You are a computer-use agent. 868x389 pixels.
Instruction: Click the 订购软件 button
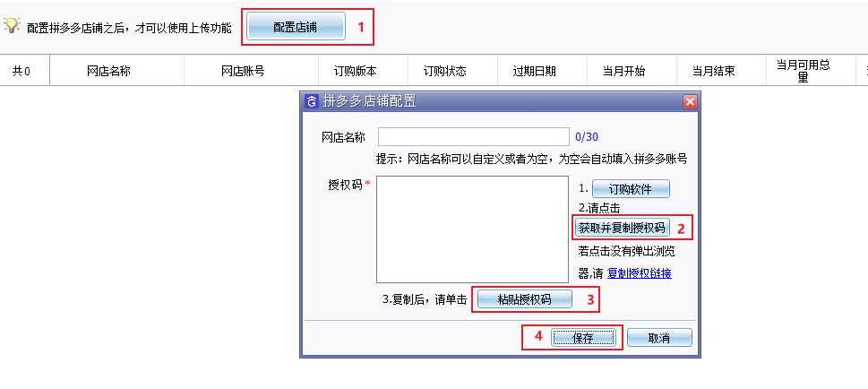[x=631, y=189]
